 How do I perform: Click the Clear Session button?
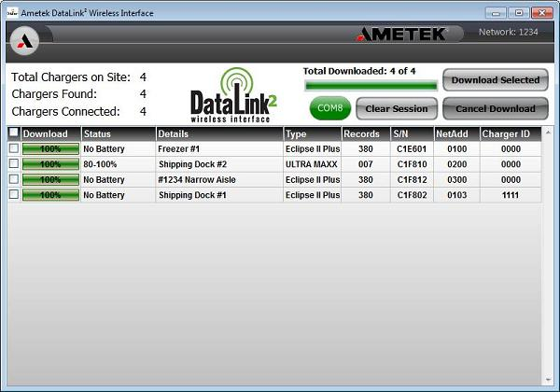click(397, 108)
